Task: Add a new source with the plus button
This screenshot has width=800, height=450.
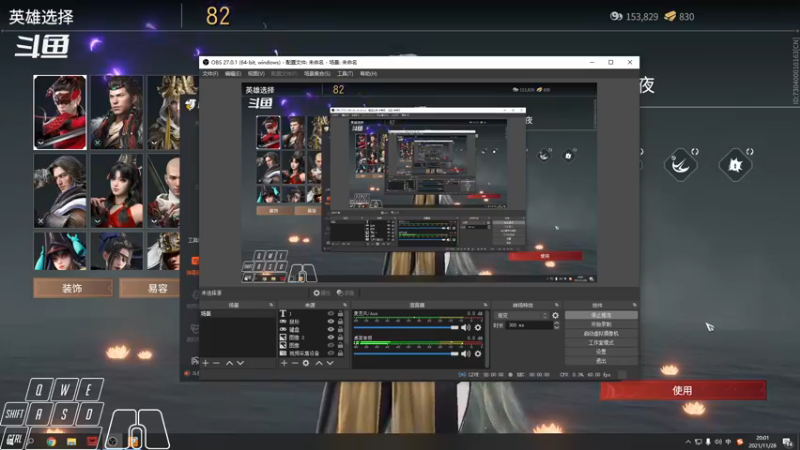Action: 284,363
